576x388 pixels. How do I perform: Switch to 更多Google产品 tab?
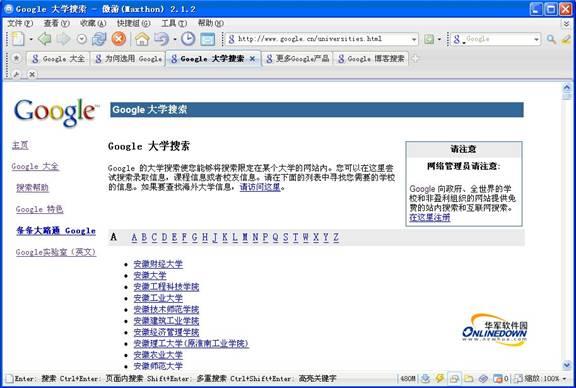pyautogui.click(x=297, y=59)
